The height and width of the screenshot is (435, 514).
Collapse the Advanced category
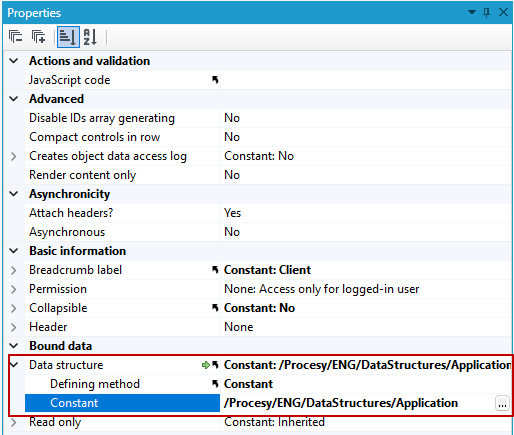[x=14, y=99]
